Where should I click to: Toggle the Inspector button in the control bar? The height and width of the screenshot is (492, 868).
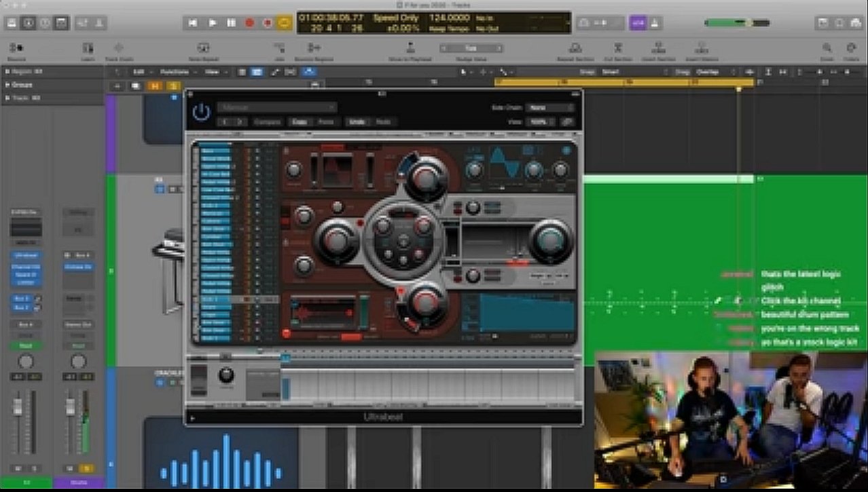coord(29,22)
